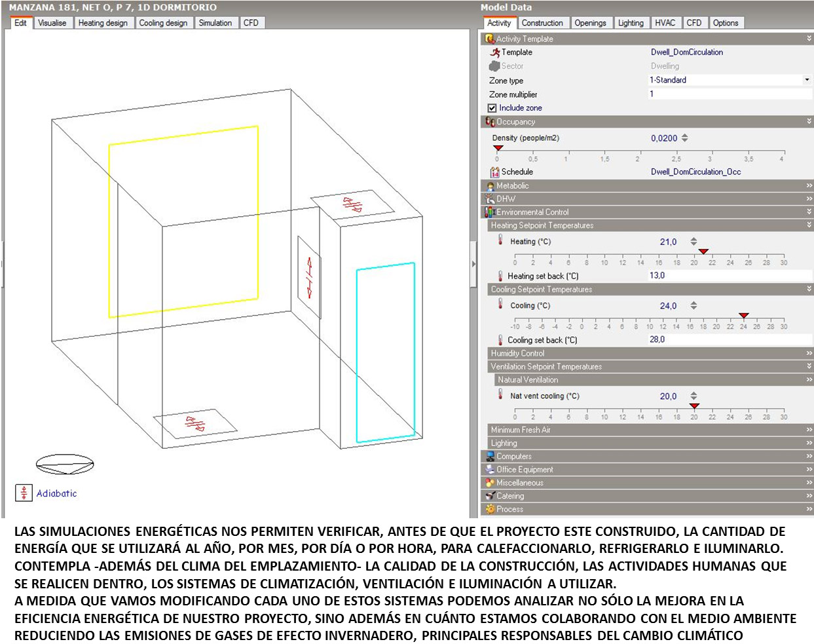Open the Zone type dropdown

pos(807,80)
